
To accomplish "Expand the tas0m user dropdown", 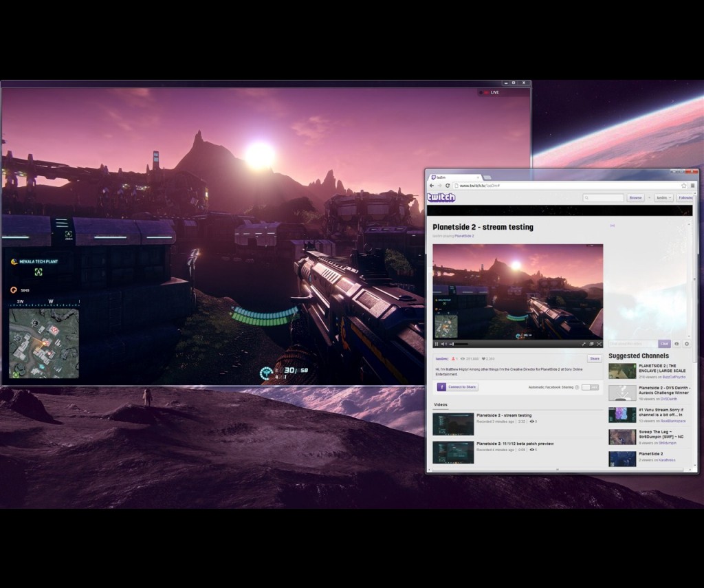I will (663, 198).
